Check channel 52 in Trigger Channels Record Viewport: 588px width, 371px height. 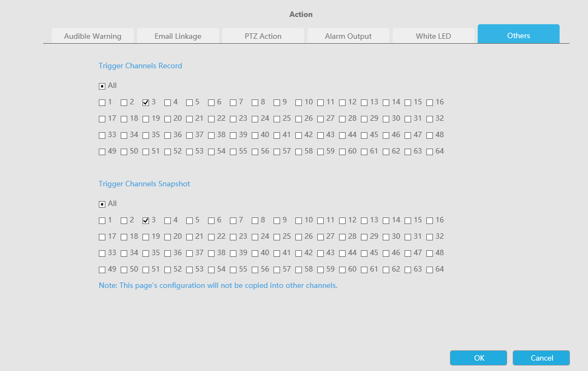168,152
